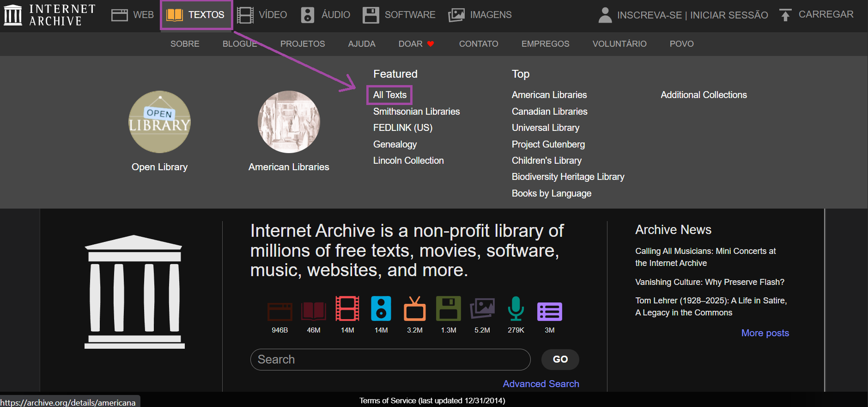Open the Vídeo media menu
The height and width of the screenshot is (407, 868).
tap(262, 15)
